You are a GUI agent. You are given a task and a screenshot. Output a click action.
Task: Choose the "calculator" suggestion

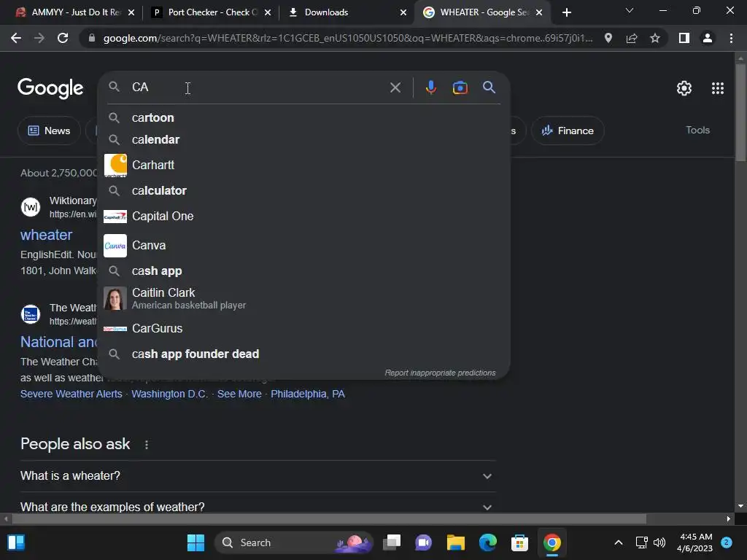click(x=304, y=190)
